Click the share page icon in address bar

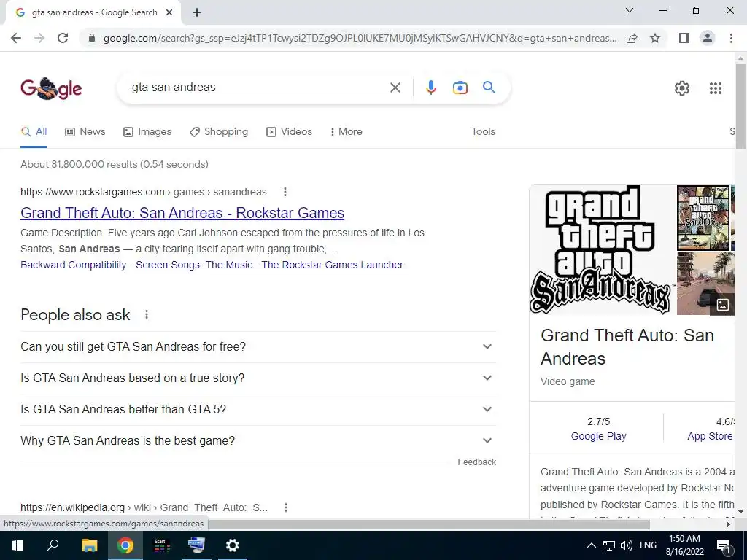click(632, 38)
